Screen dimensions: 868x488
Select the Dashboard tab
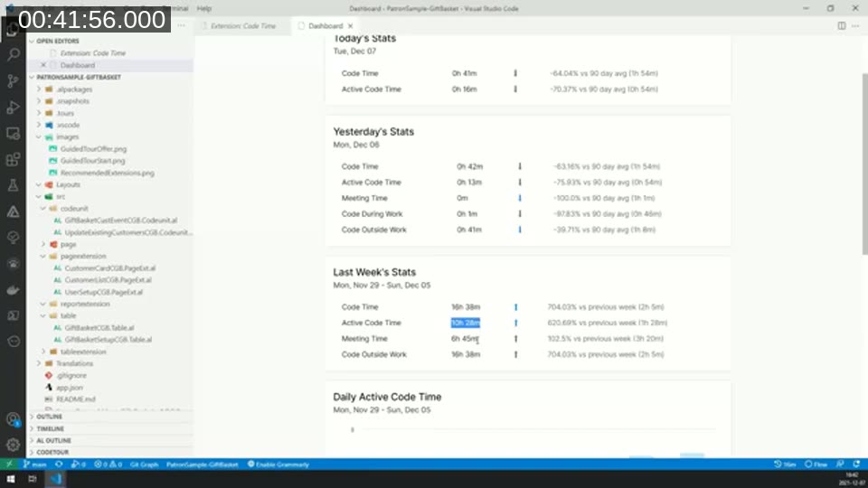(x=325, y=26)
